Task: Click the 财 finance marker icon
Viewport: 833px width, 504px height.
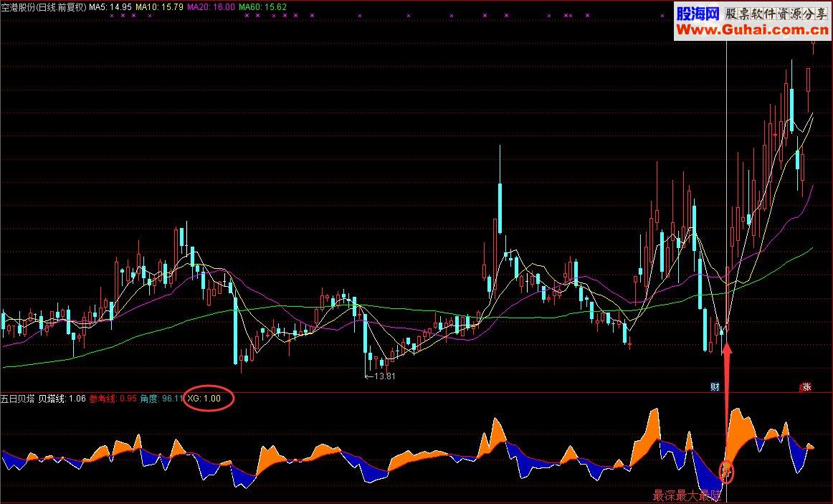Action: (x=715, y=387)
